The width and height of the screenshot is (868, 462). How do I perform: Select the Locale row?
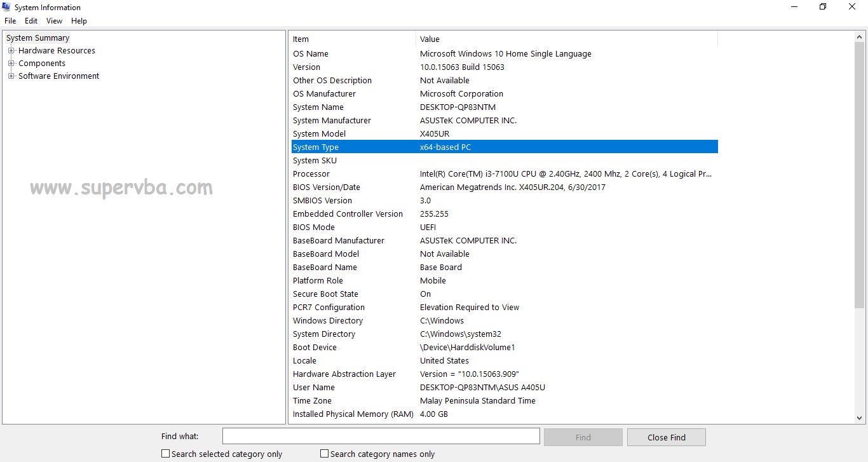click(505, 361)
